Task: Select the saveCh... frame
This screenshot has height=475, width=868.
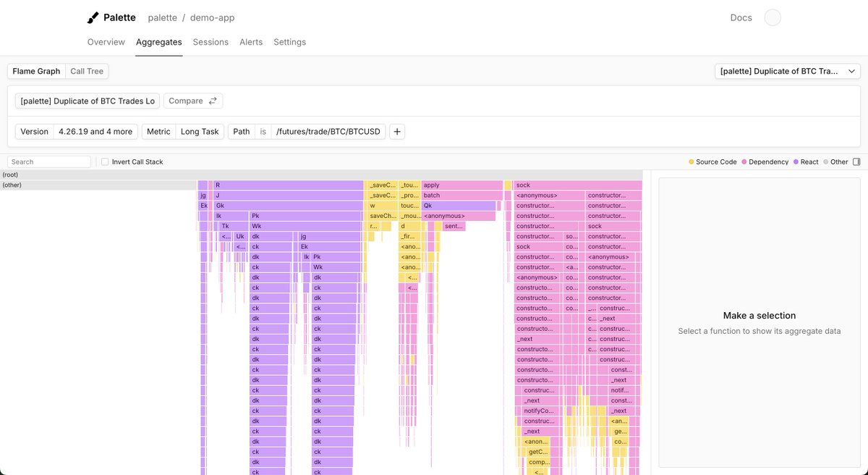Action: [382, 216]
